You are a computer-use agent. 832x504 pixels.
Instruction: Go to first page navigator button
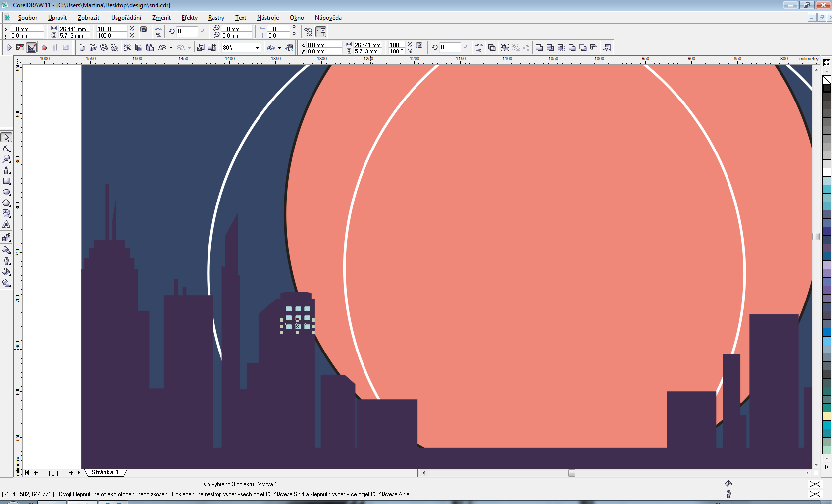pyautogui.click(x=27, y=473)
